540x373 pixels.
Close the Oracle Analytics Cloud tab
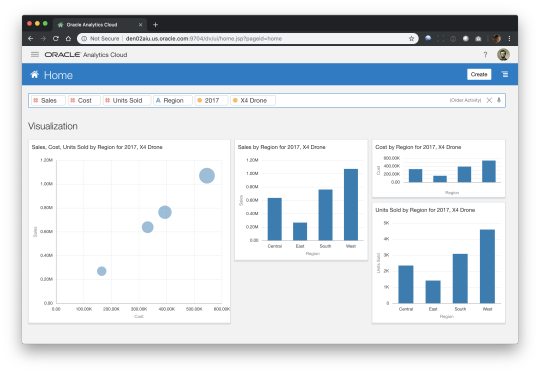pos(141,24)
